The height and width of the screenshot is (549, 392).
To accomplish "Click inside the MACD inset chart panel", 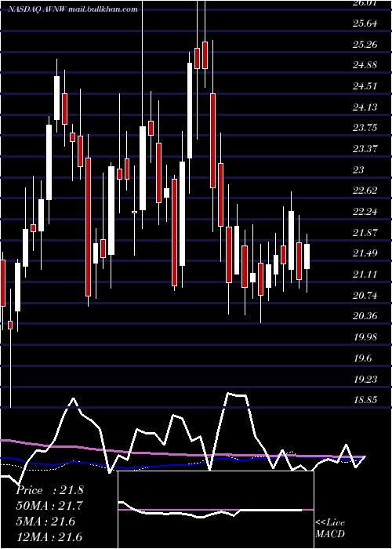I will click(216, 510).
